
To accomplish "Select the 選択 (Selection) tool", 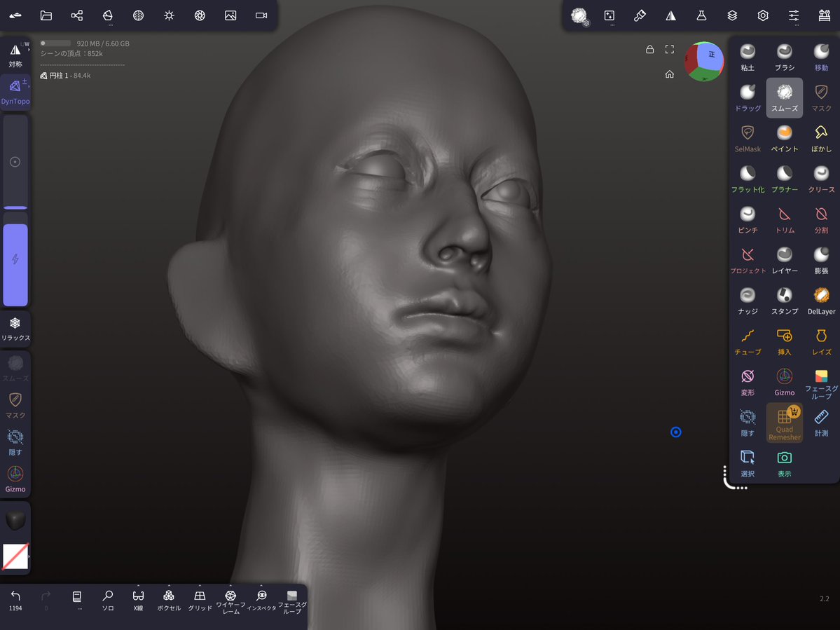I will coord(748,464).
